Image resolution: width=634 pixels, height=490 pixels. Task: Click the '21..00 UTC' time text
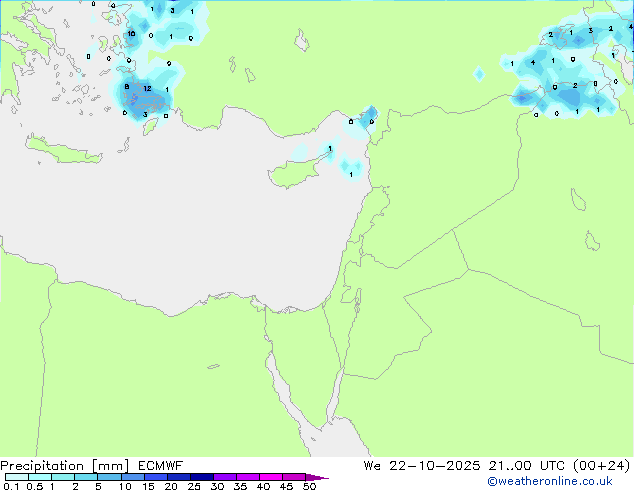tap(526, 466)
